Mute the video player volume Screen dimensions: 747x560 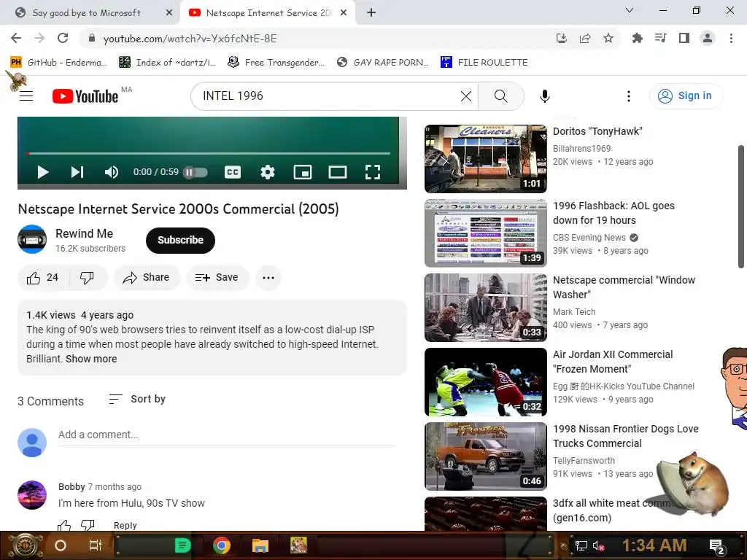pos(112,172)
